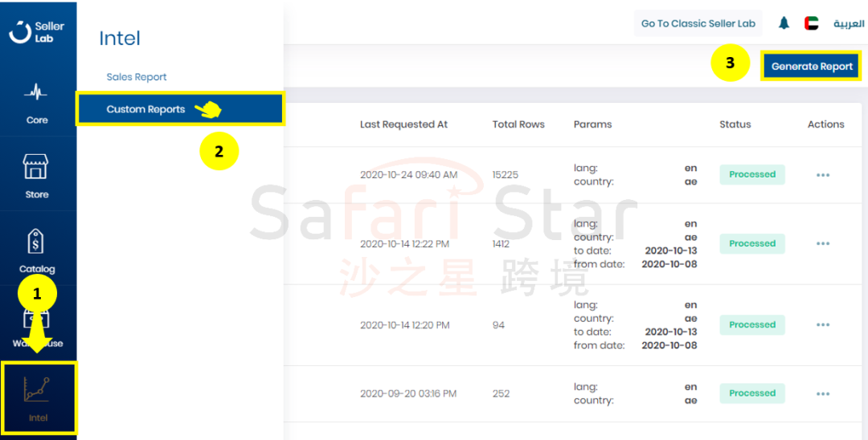Open the Core section in sidebar
Image resolution: width=868 pixels, height=440 pixels.
pyautogui.click(x=36, y=104)
